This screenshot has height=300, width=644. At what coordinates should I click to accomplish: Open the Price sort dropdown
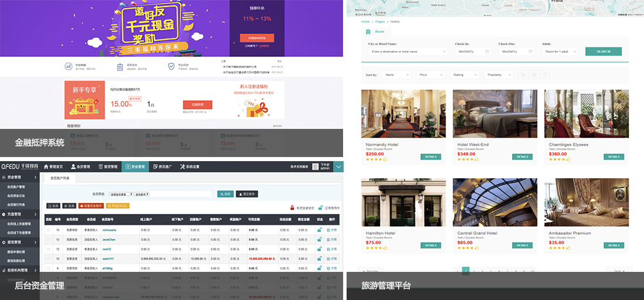[x=430, y=75]
